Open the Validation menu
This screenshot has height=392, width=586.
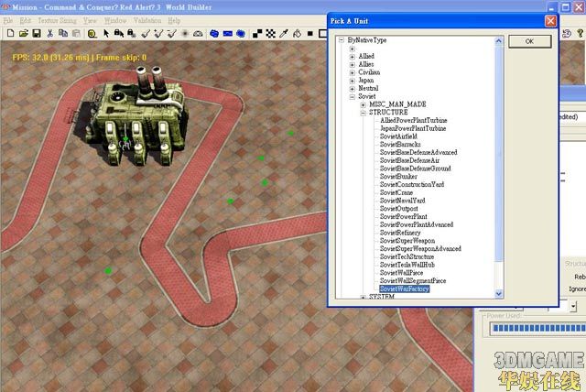point(147,20)
